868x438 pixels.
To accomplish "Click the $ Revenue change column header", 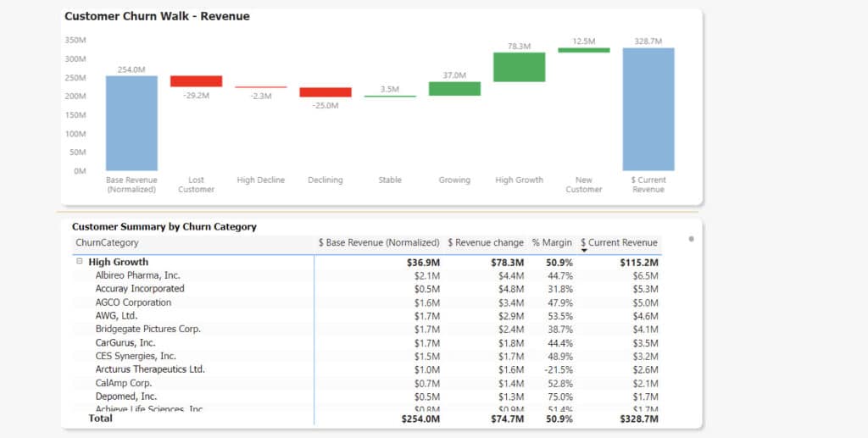I will point(486,243).
